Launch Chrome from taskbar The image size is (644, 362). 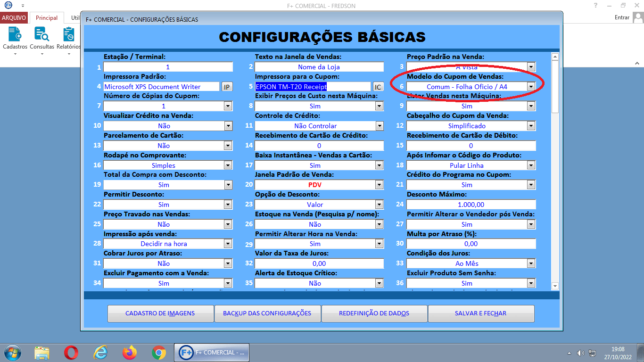click(x=158, y=352)
